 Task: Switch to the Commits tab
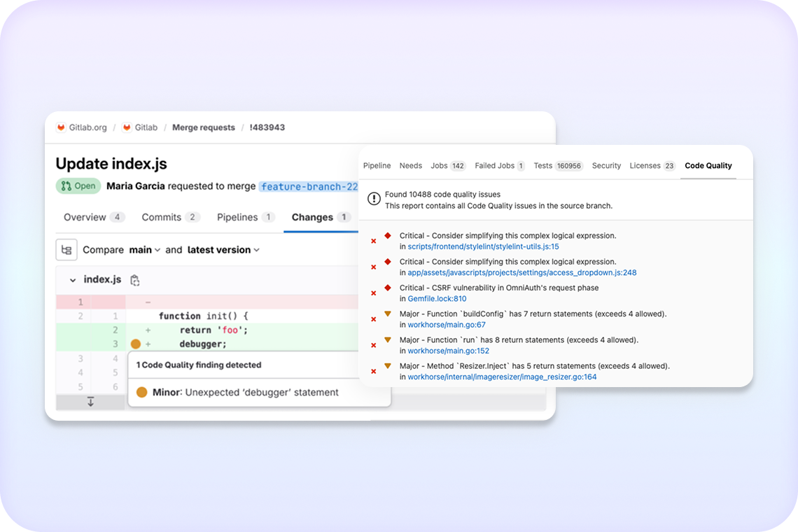click(x=171, y=218)
